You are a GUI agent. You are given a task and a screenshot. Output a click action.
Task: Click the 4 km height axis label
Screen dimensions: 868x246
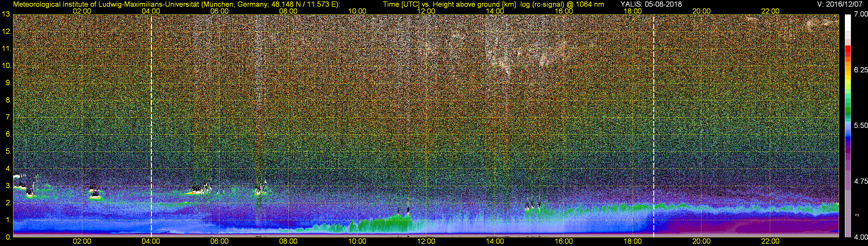point(8,168)
